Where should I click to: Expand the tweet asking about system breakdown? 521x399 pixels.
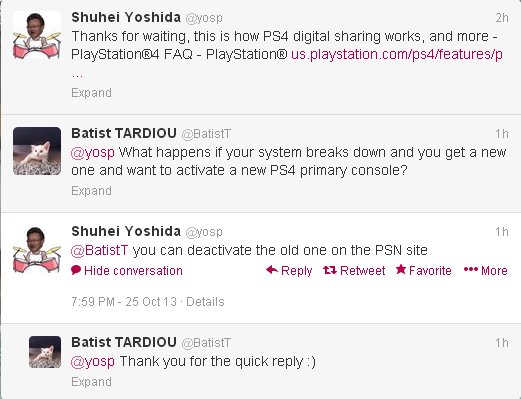91,191
